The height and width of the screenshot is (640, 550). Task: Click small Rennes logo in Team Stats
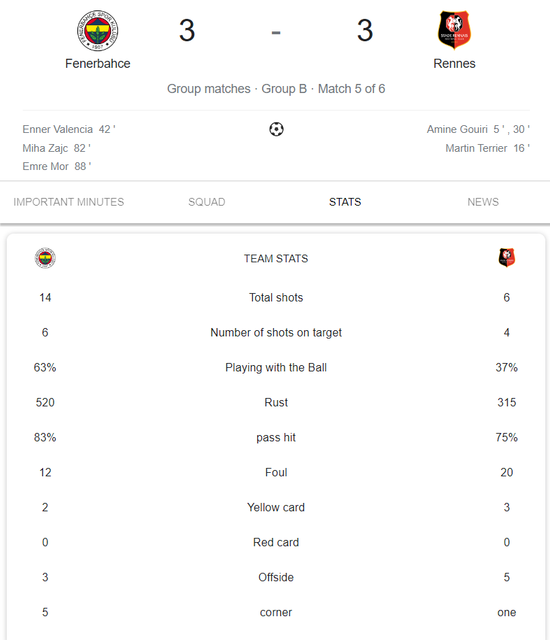pos(506,258)
